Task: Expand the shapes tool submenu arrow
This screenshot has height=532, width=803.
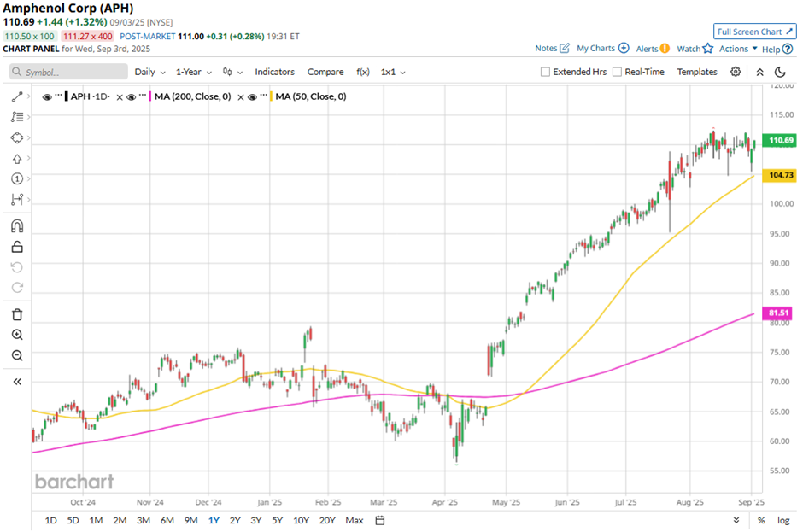Action: coord(29,137)
